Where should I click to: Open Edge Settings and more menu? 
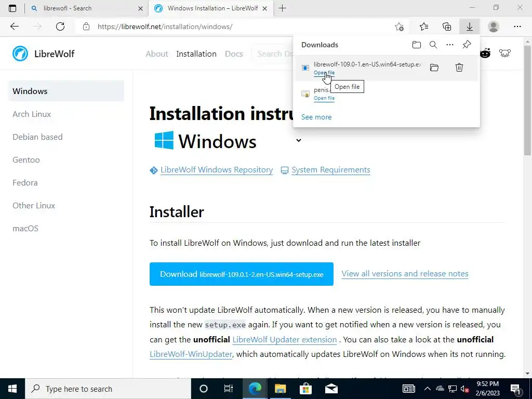[x=517, y=26]
